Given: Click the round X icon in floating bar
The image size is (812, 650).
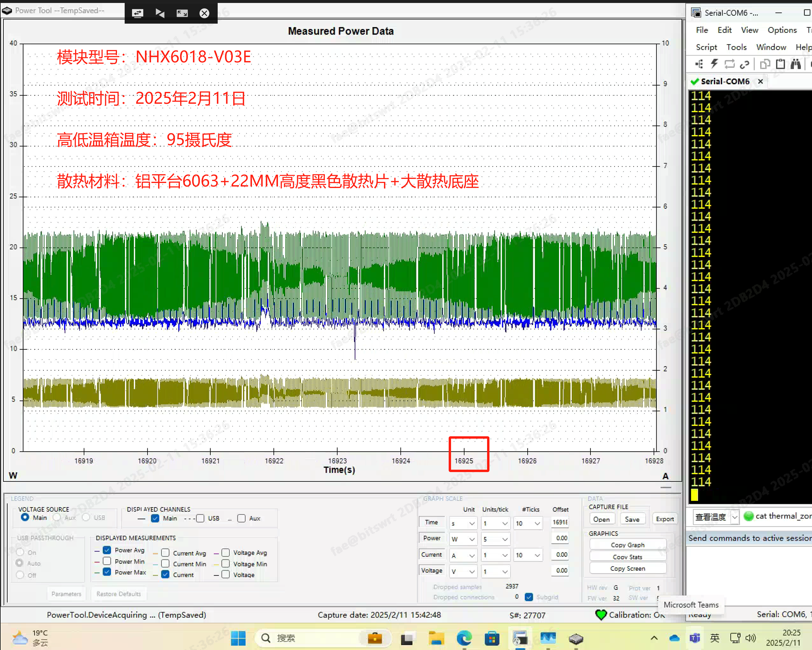Looking at the screenshot, I should [x=204, y=14].
